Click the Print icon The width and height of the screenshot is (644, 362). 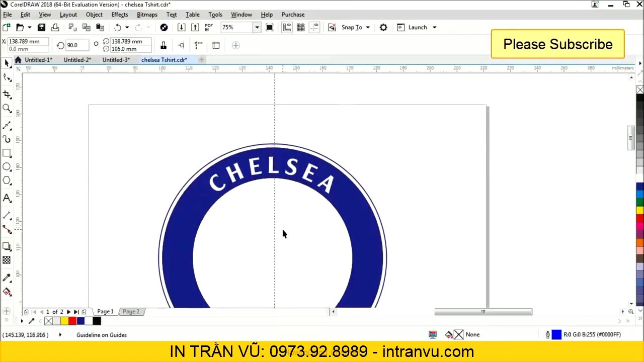(55, 27)
